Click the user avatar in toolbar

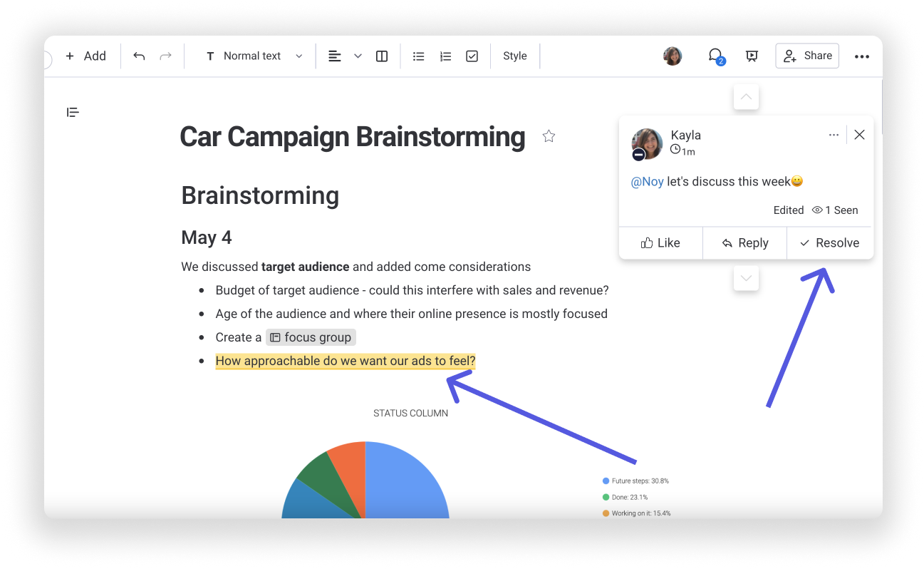673,56
